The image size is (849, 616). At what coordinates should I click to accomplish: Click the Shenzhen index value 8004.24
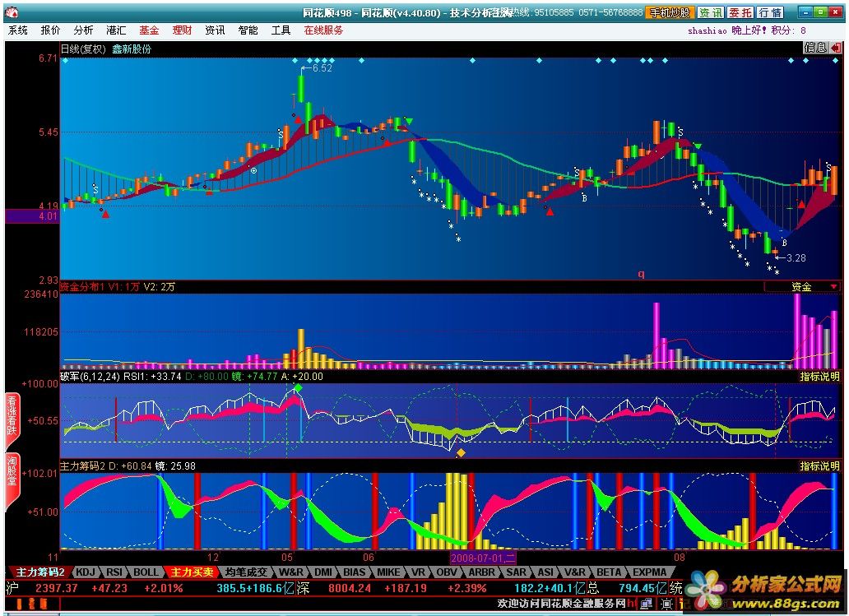pyautogui.click(x=350, y=588)
